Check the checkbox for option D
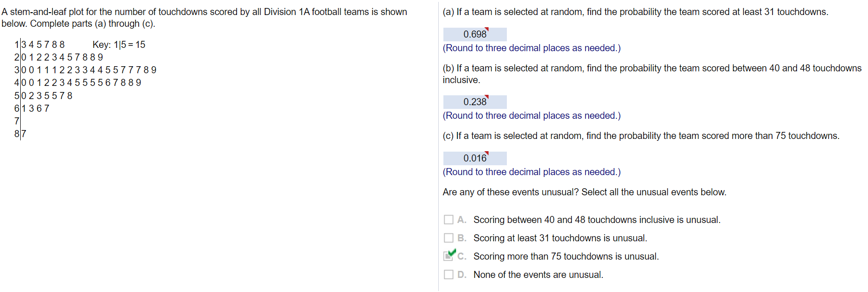The height and width of the screenshot is (292, 868). point(449,274)
